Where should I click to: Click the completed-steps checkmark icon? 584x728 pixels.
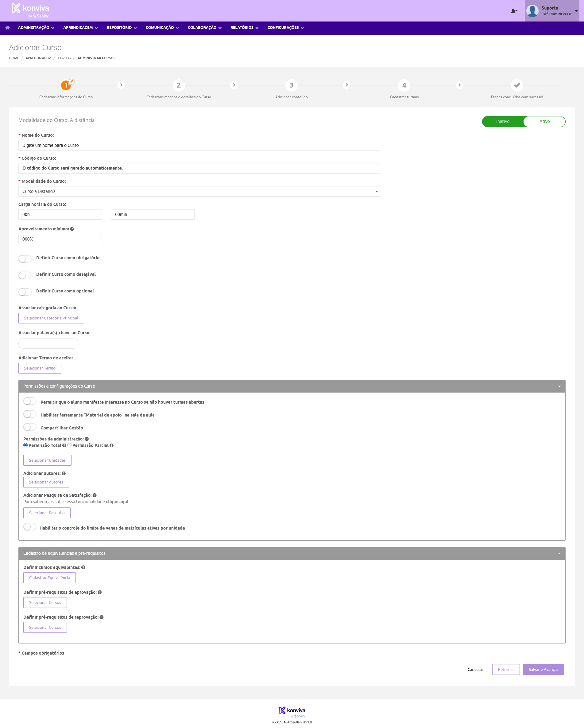pyautogui.click(x=517, y=85)
